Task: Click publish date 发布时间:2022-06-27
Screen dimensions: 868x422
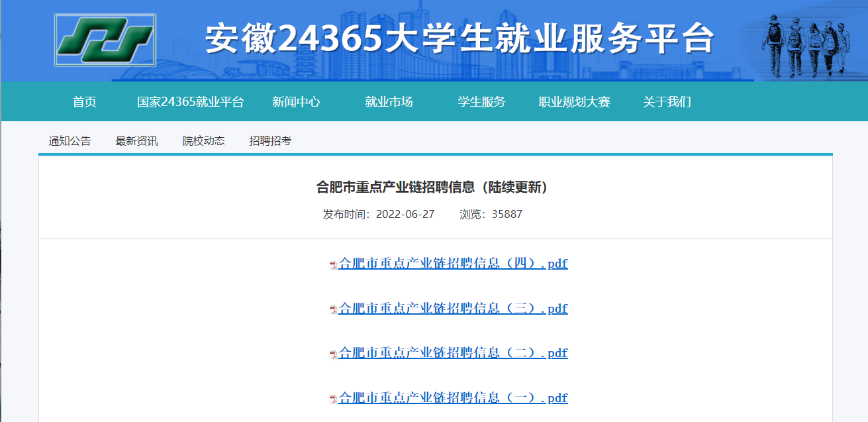Action: (379, 215)
